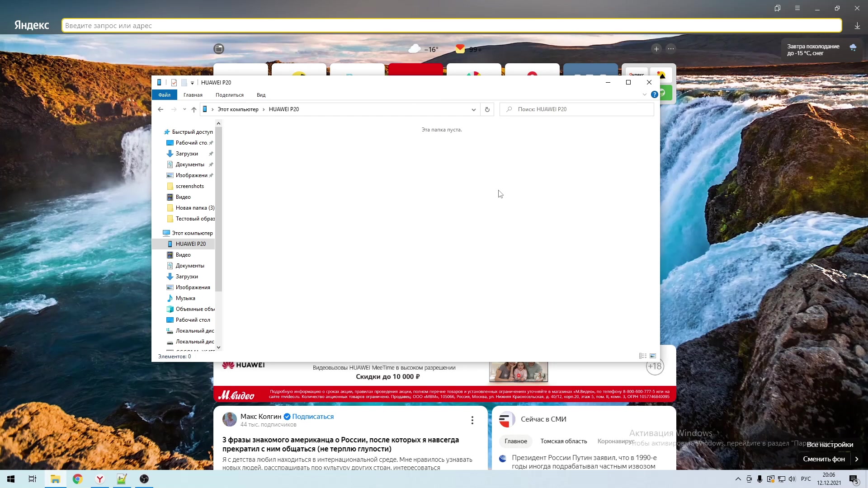Image resolution: width=868 pixels, height=488 pixels.
Task: Switch to details view icon in status bar
Action: pyautogui.click(x=642, y=356)
